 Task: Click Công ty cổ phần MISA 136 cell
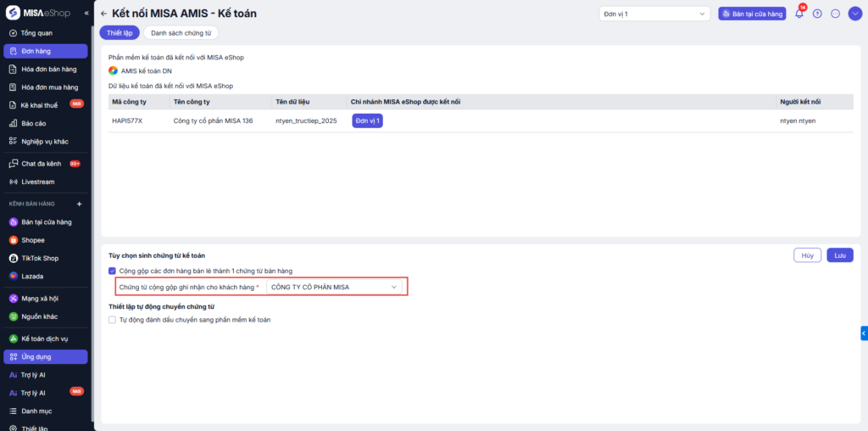(x=213, y=120)
